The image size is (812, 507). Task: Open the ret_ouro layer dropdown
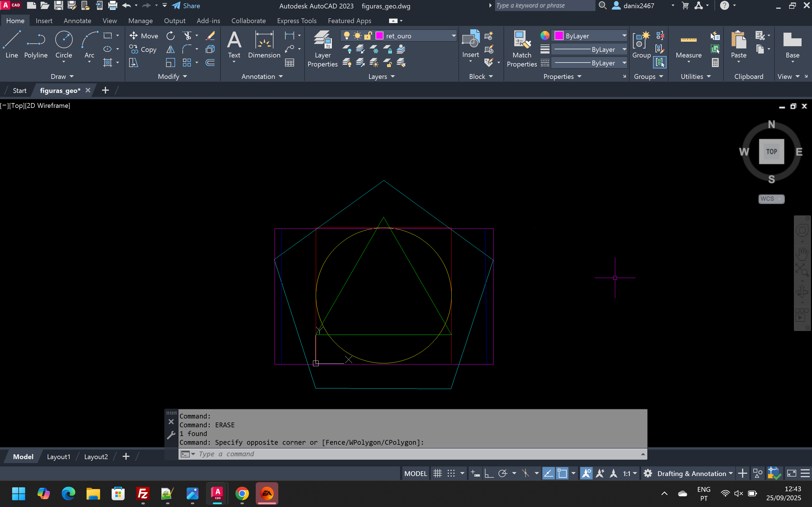point(453,36)
